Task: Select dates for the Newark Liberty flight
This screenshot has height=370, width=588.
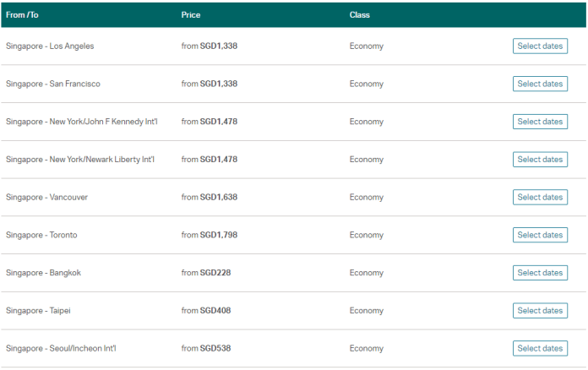Action: tap(539, 159)
